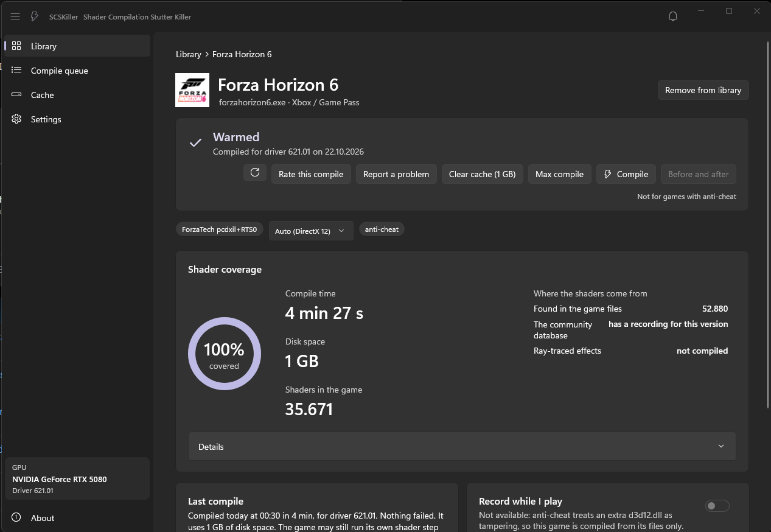Click the Compile button with bolt icon

tap(626, 174)
